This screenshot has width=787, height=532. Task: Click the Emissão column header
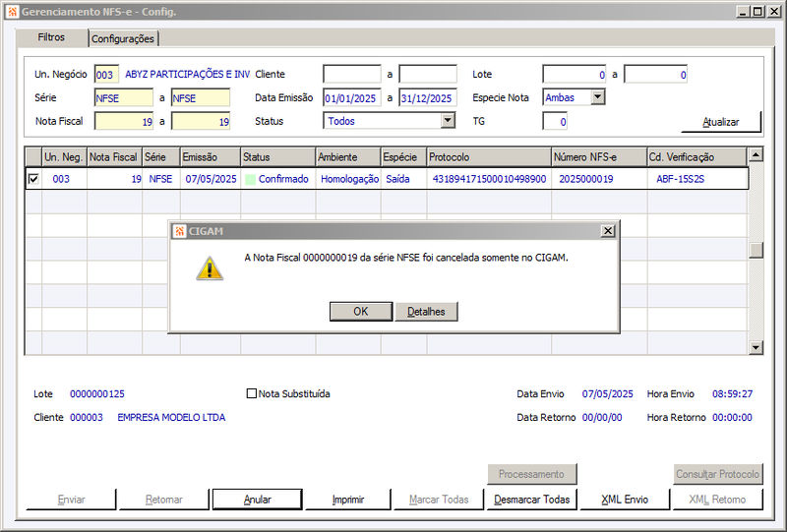point(211,157)
